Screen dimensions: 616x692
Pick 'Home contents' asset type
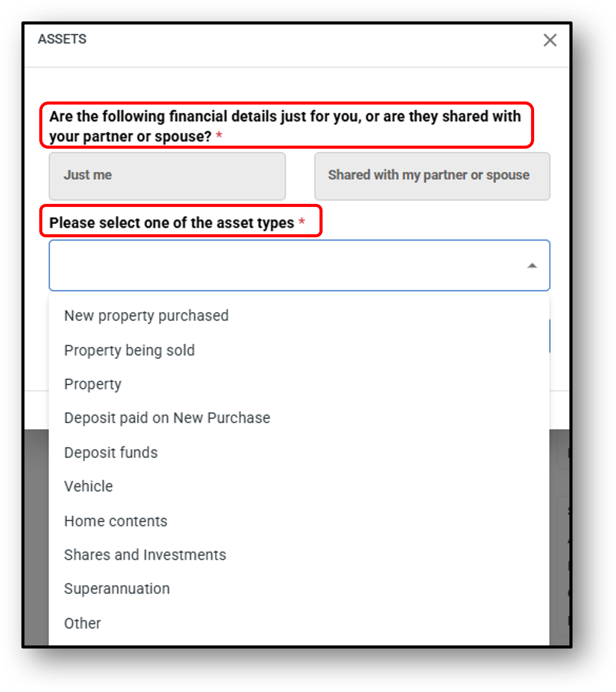pyautogui.click(x=116, y=521)
